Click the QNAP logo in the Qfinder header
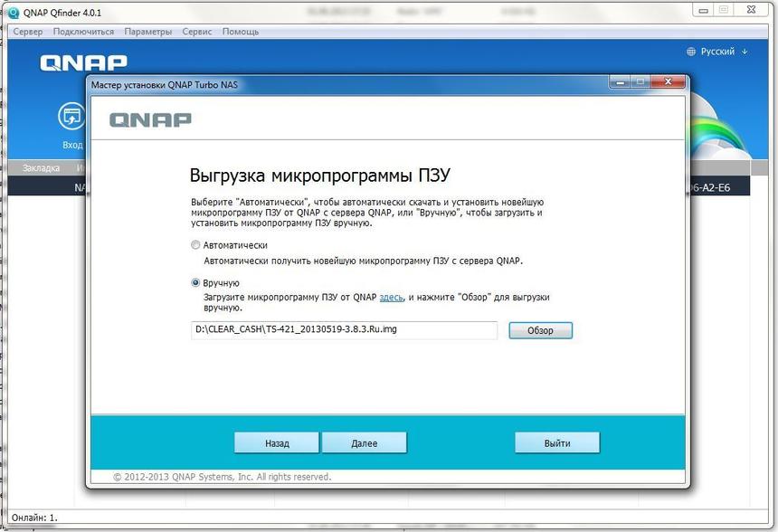The width and height of the screenshot is (778, 532). 84,62
